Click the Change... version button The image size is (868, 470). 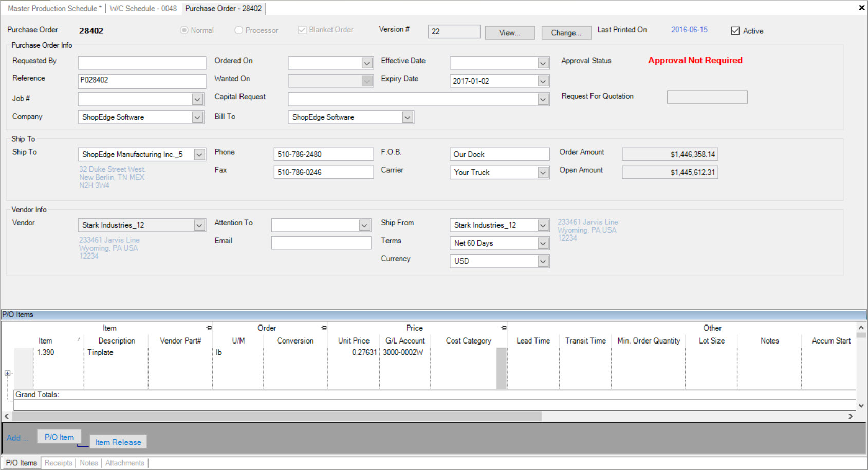pyautogui.click(x=566, y=32)
